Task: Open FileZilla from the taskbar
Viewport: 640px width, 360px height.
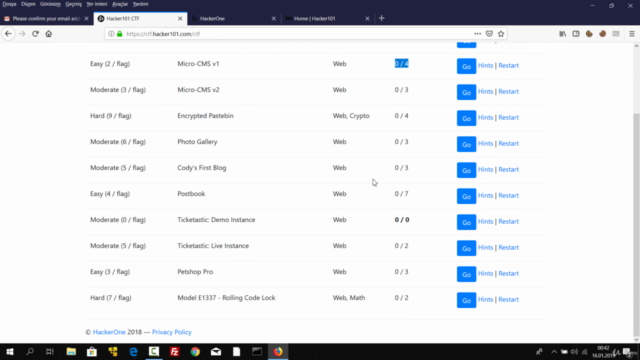Action: click(x=175, y=351)
